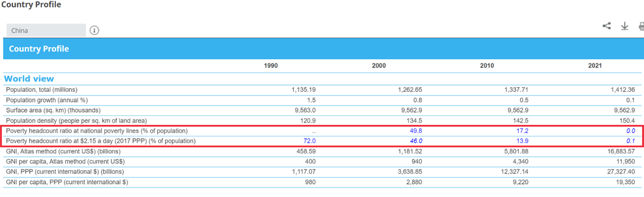This screenshot has height=197, width=644.
Task: Select the Population, total (millions) row label
Action: point(42,90)
